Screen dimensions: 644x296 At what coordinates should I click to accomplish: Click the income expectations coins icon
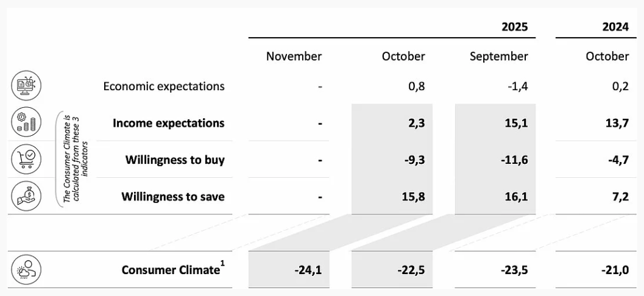26,122
